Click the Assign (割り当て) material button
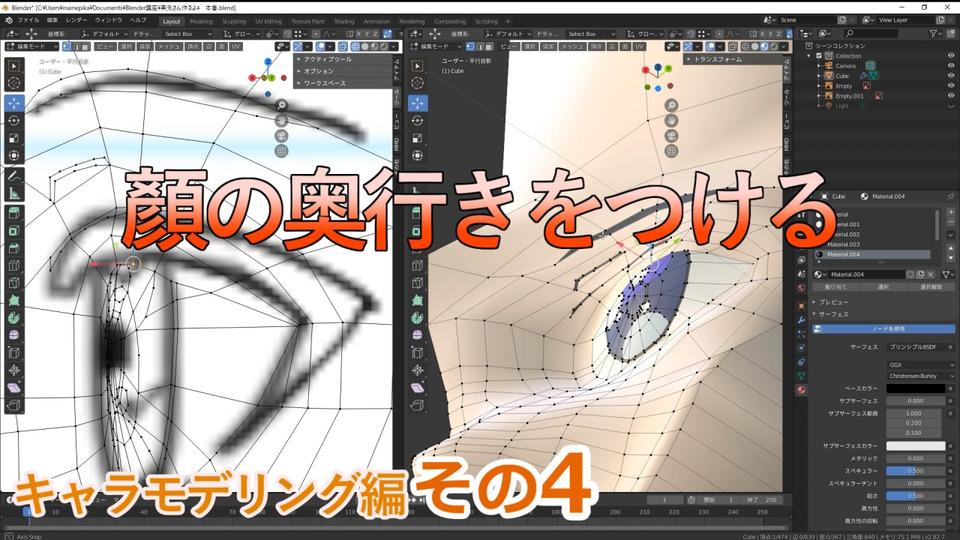 [835, 287]
